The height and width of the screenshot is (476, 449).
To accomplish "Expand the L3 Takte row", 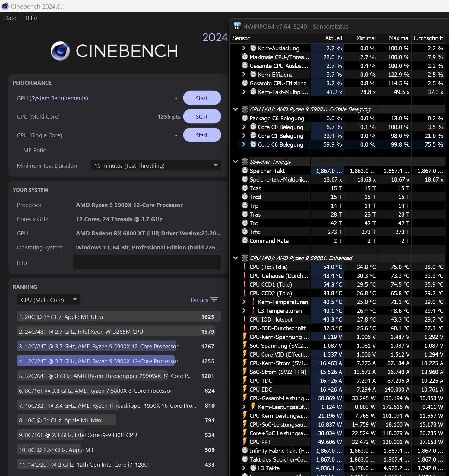I will pyautogui.click(x=244, y=468).
